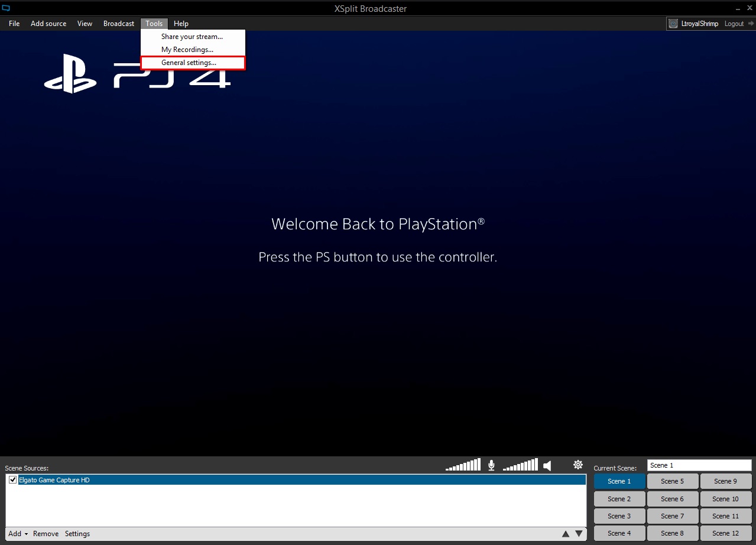Edit the Current Scene name field
The width and height of the screenshot is (756, 545).
coord(699,465)
